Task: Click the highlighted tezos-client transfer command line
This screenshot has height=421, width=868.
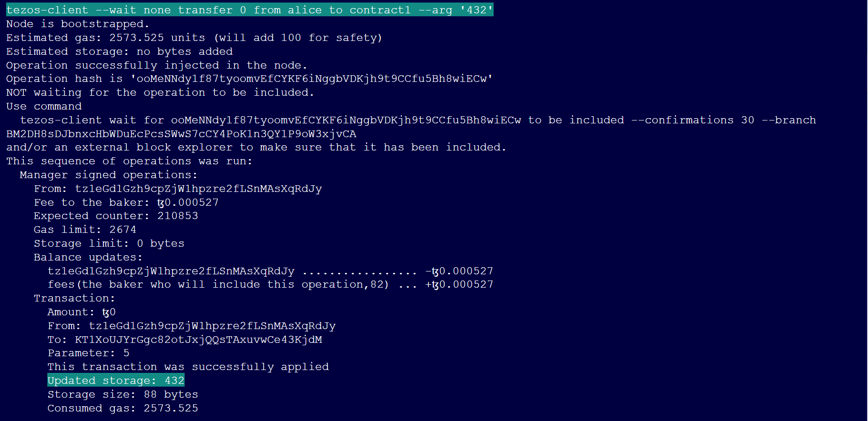Action: [249, 10]
